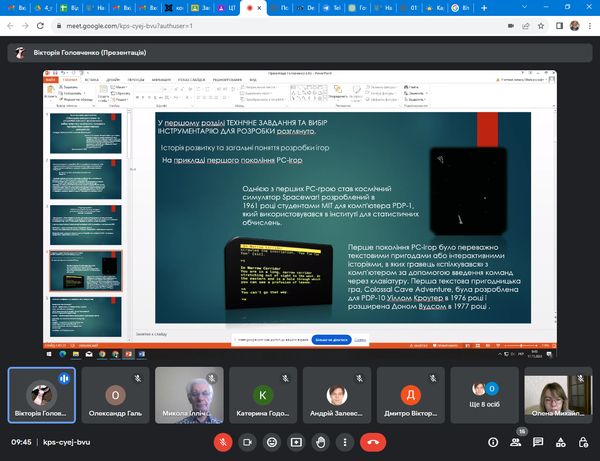Image resolution: width=600 pixels, height=461 pixels.
Task: Select Олександр Галь participant tile
Action: click(115, 396)
